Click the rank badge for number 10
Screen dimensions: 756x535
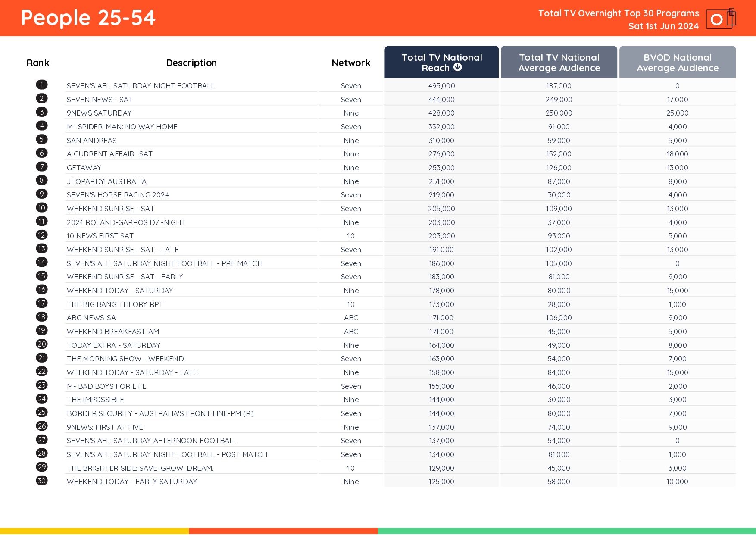click(41, 208)
